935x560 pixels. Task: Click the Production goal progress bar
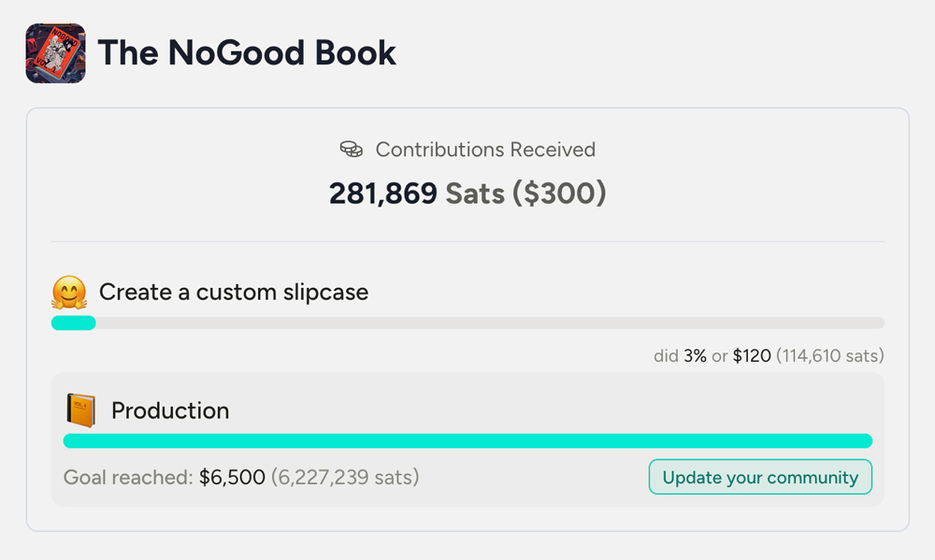pos(467,440)
